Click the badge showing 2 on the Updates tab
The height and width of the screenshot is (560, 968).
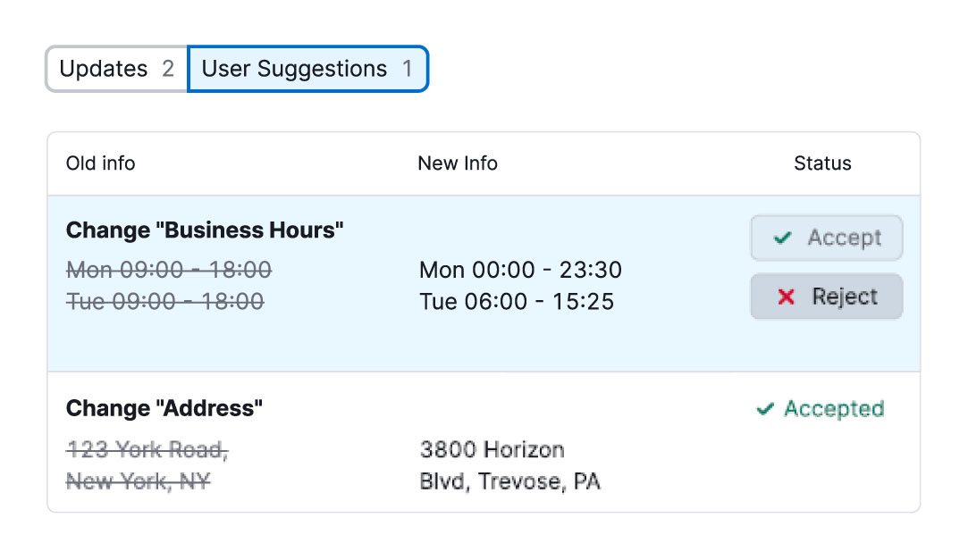point(170,69)
